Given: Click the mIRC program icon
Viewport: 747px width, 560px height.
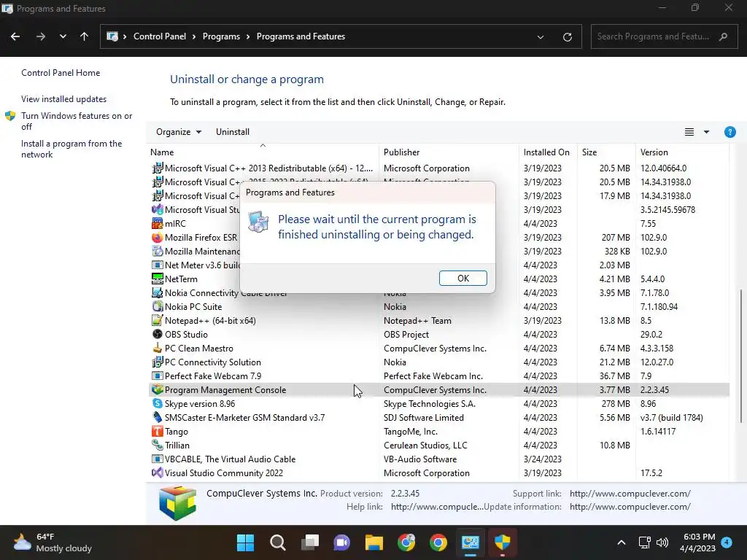Looking at the screenshot, I should click(158, 223).
